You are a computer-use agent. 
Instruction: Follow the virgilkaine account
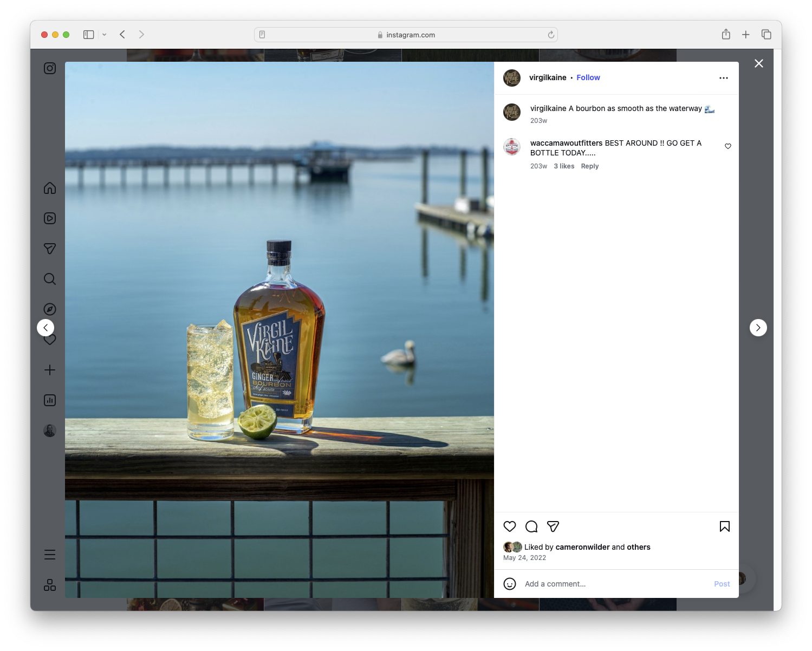588,77
